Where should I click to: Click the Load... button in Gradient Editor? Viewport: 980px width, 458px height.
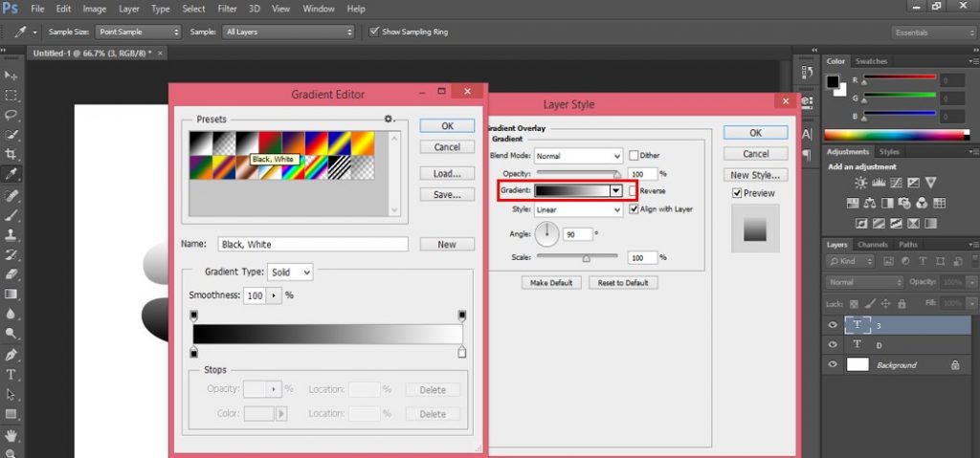[x=447, y=173]
